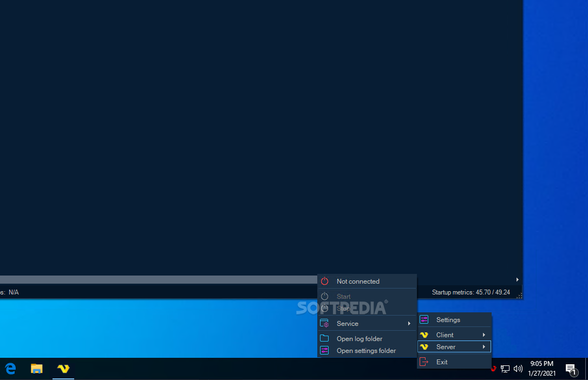This screenshot has width=588, height=380.
Task: Click the Startup metrics 45.70 / 49.24 text
Action: [471, 292]
